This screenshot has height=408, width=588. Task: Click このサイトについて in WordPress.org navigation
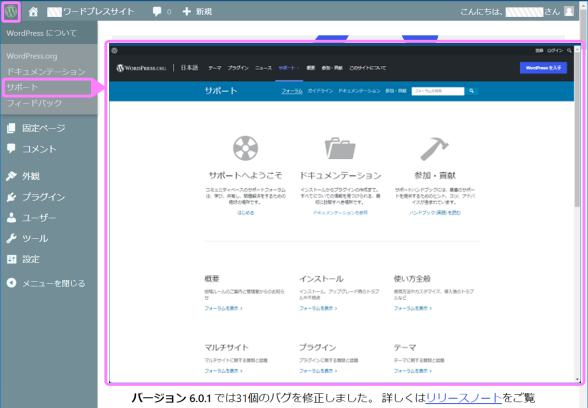(368, 68)
